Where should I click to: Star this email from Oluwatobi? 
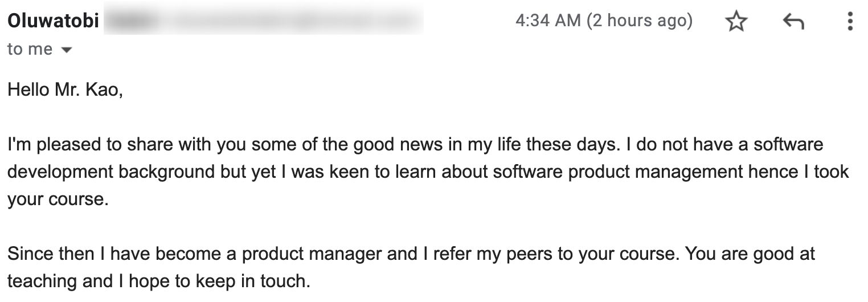[x=736, y=22]
